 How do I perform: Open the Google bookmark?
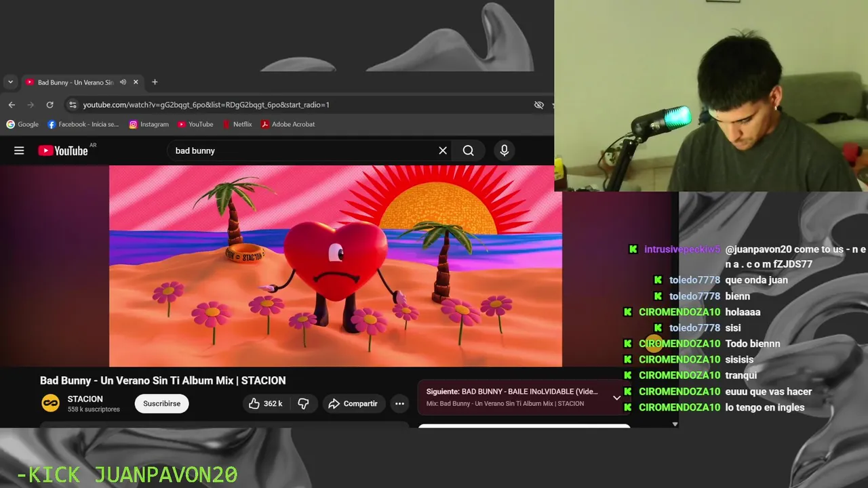pyautogui.click(x=22, y=124)
